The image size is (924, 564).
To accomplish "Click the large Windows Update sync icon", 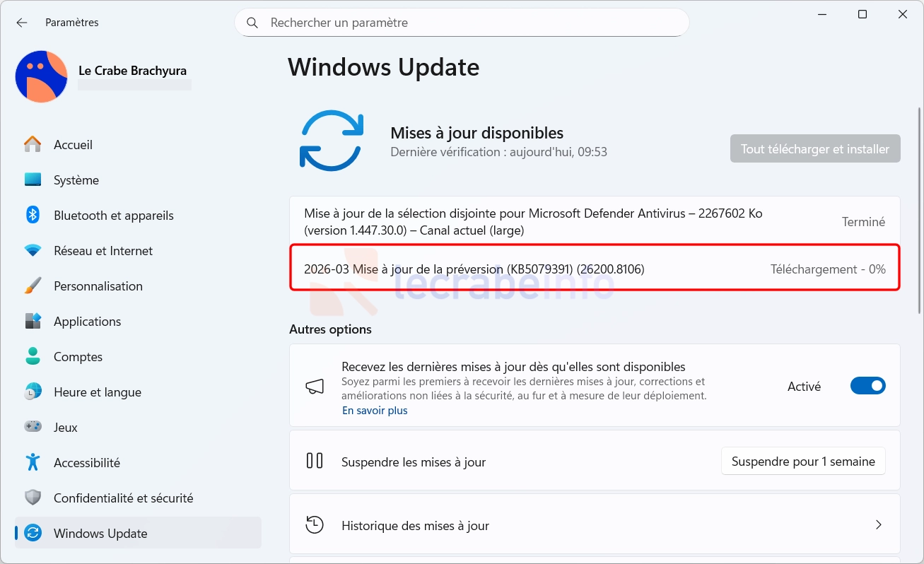I will (x=332, y=141).
